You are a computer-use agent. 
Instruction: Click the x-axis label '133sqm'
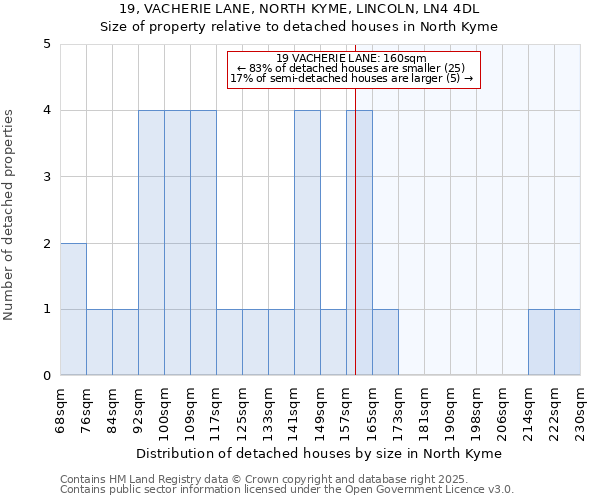coord(268,415)
